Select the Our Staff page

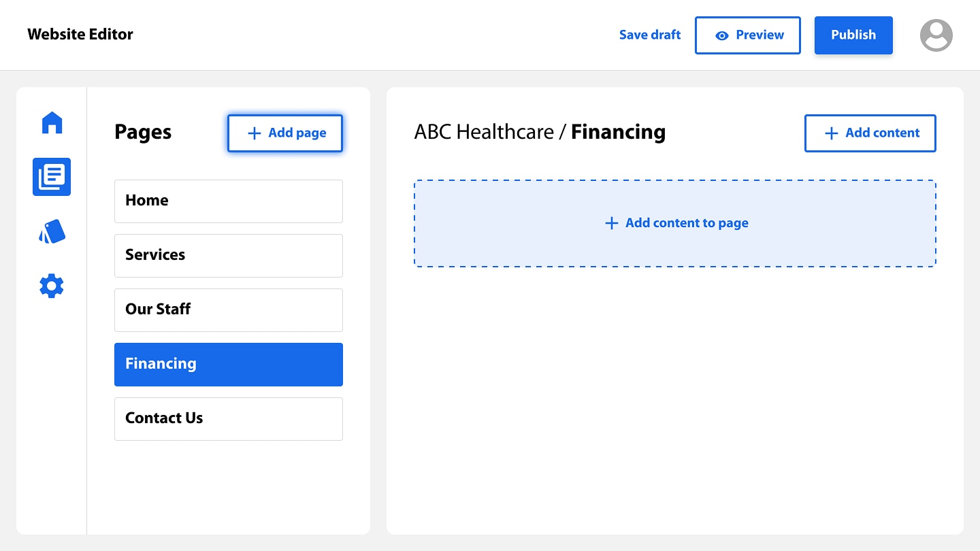click(x=228, y=310)
